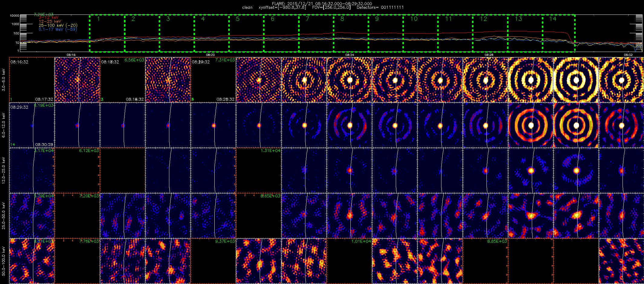Click the "08:30:28" time stamp
Screen dimensions: 644x284
(44, 144)
